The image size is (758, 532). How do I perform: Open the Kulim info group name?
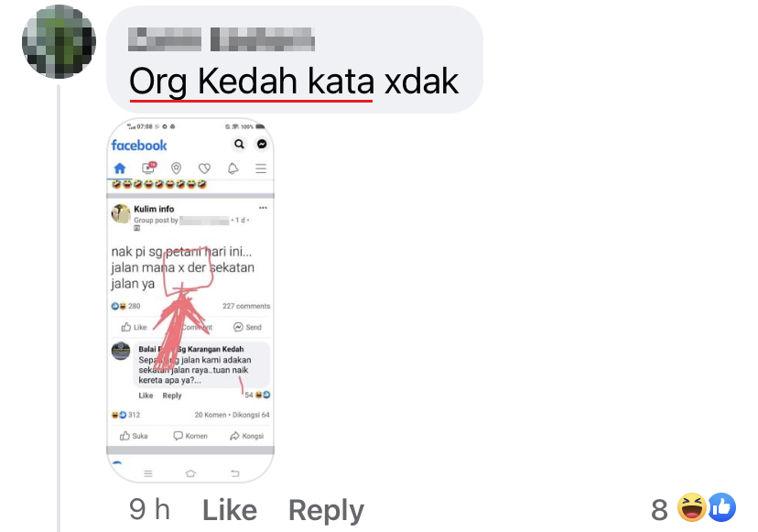pos(154,209)
